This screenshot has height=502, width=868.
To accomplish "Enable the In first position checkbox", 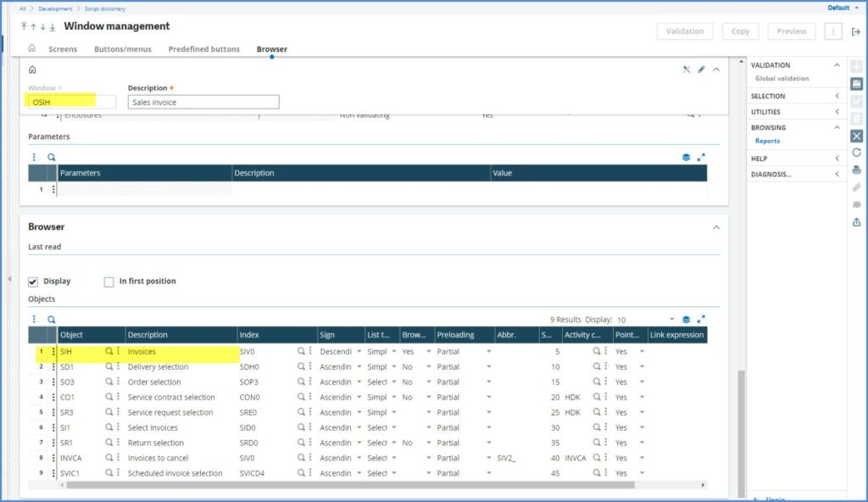I will (108, 282).
